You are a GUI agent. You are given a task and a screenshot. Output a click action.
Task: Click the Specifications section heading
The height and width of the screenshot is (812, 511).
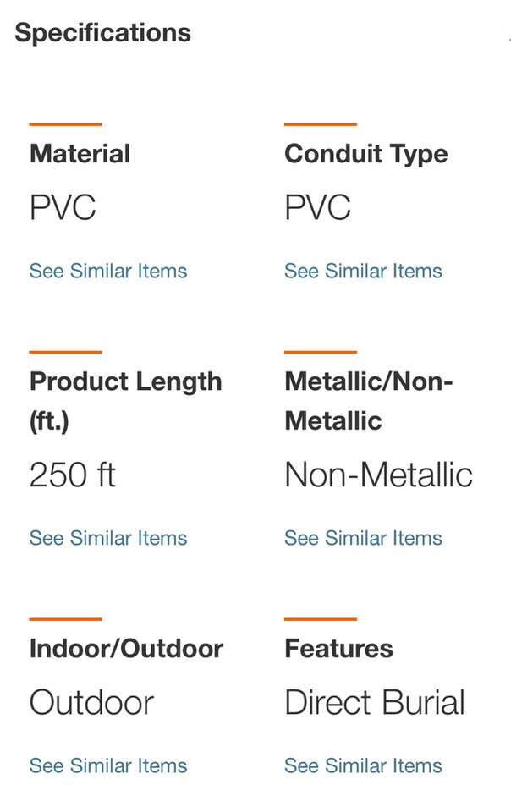pyautogui.click(x=102, y=33)
